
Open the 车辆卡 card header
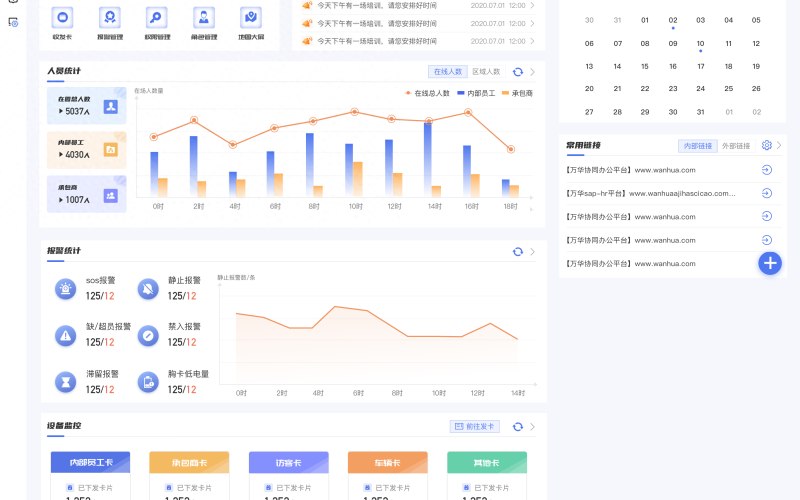(x=387, y=462)
